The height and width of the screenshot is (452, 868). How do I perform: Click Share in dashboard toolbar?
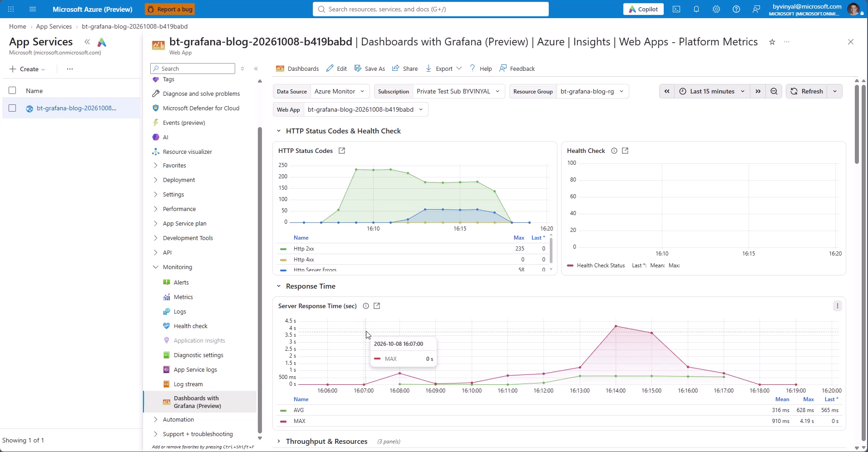click(405, 69)
